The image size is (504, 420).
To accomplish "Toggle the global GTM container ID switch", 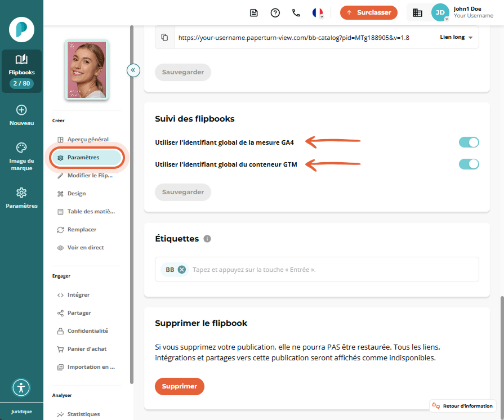I will pos(469,164).
